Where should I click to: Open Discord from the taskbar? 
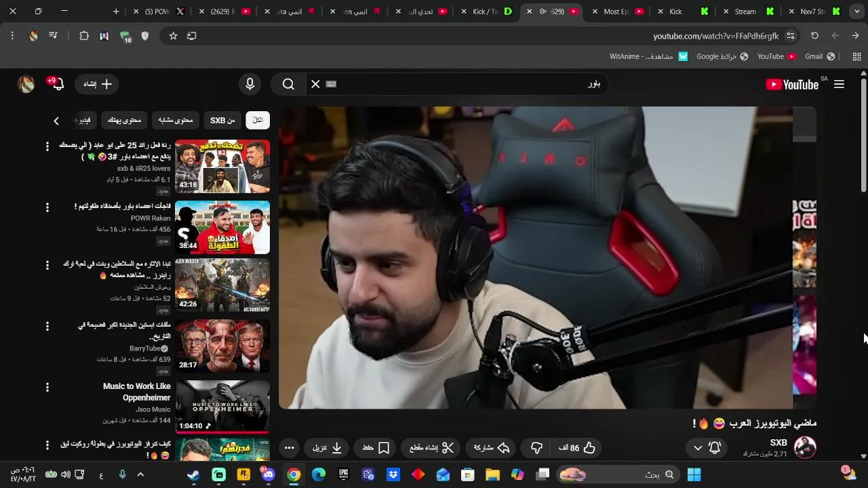point(269,474)
